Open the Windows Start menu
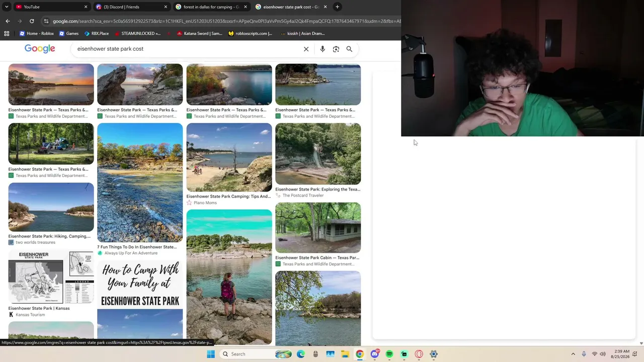This screenshot has width=644, height=362. (x=211, y=354)
